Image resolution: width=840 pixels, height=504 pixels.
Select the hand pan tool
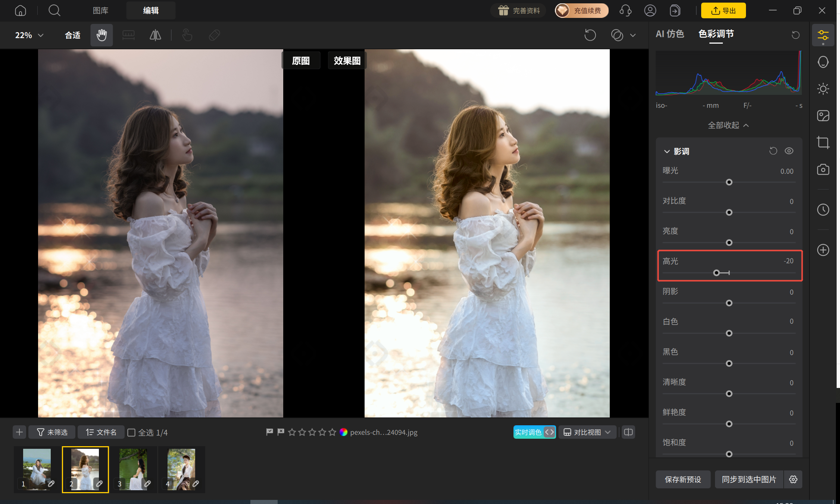102,35
